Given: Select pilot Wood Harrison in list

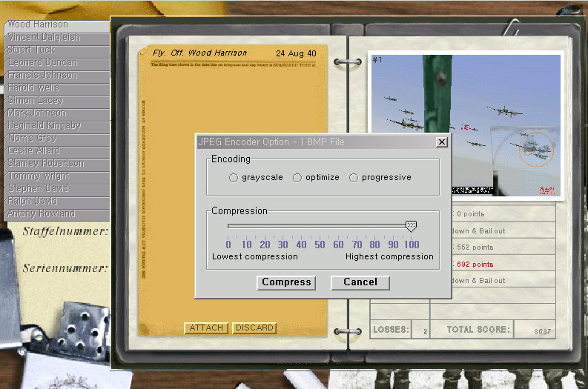Looking at the screenshot, I should coord(57,24).
